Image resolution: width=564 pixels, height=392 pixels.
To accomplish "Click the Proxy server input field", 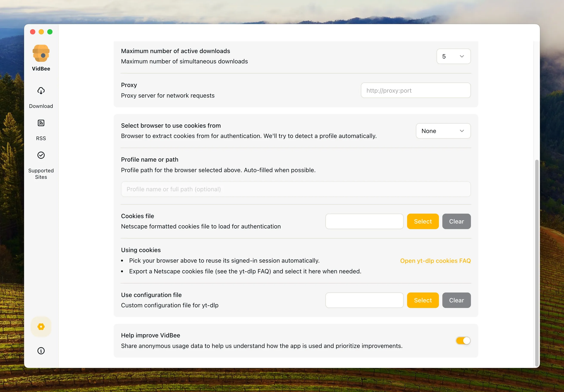I will (416, 90).
